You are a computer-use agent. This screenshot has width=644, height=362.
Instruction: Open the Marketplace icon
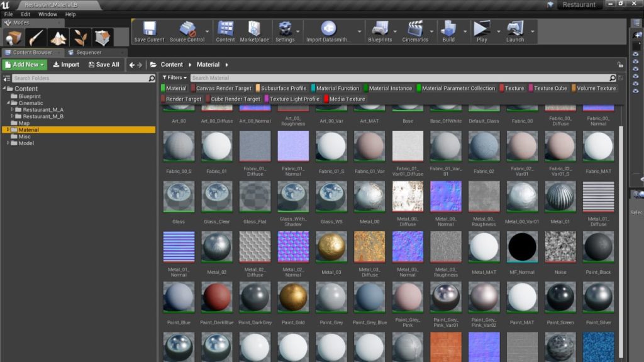click(x=254, y=30)
